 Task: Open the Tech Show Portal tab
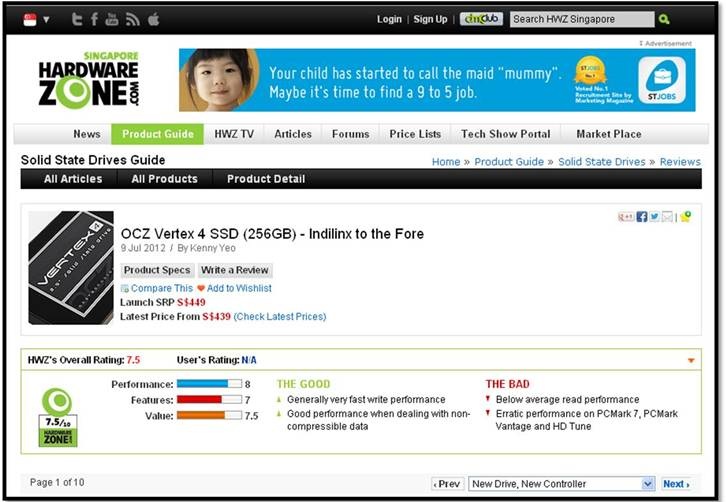[506, 134]
